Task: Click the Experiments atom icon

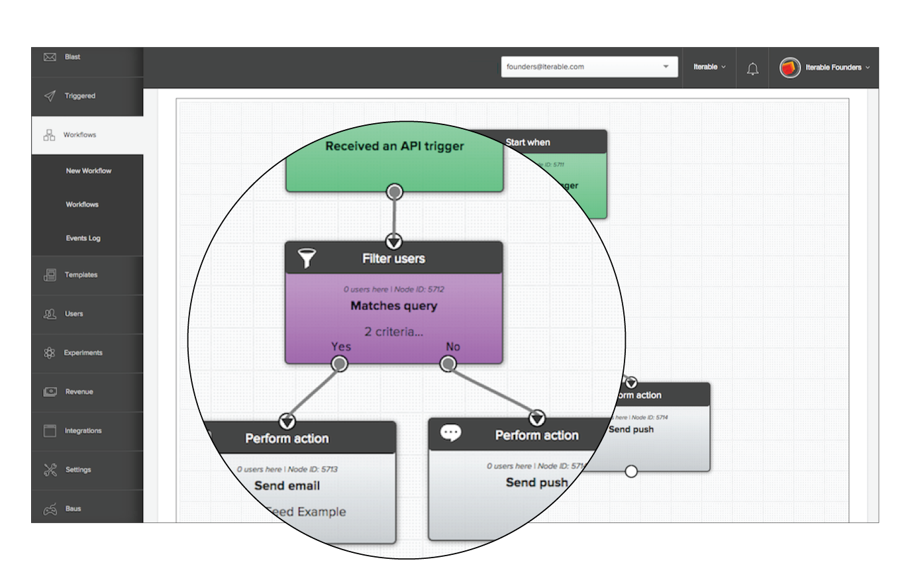Action: pyautogui.click(x=49, y=353)
